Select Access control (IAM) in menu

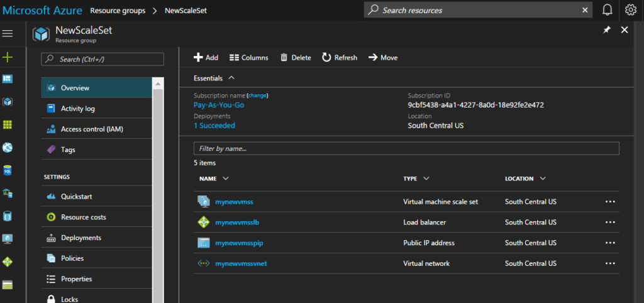pos(92,129)
